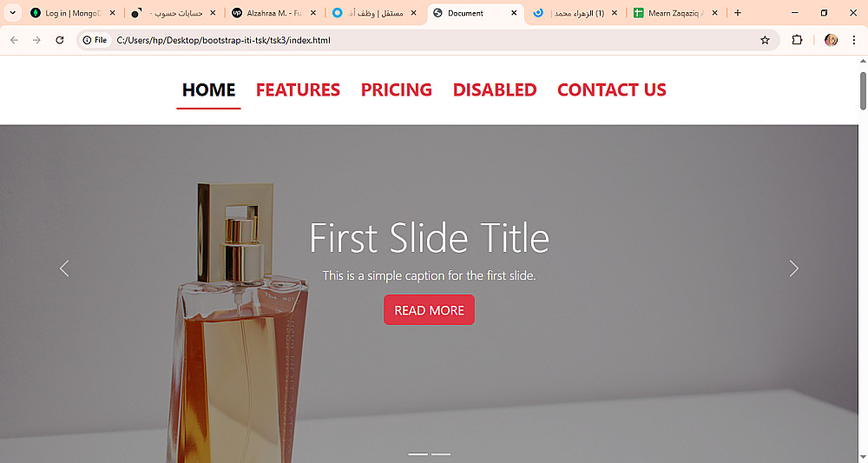Select the second carousel indicator
This screenshot has height=463, width=868.
click(x=441, y=454)
